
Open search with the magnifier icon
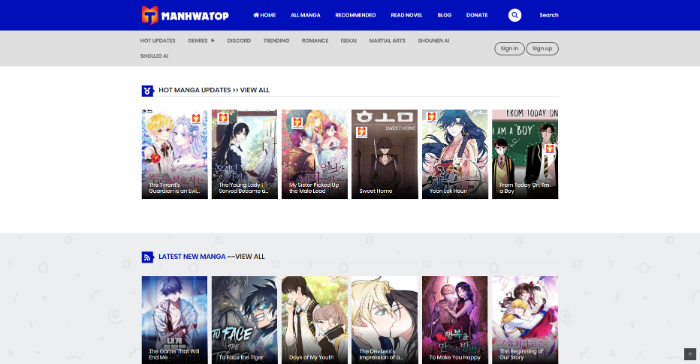514,15
